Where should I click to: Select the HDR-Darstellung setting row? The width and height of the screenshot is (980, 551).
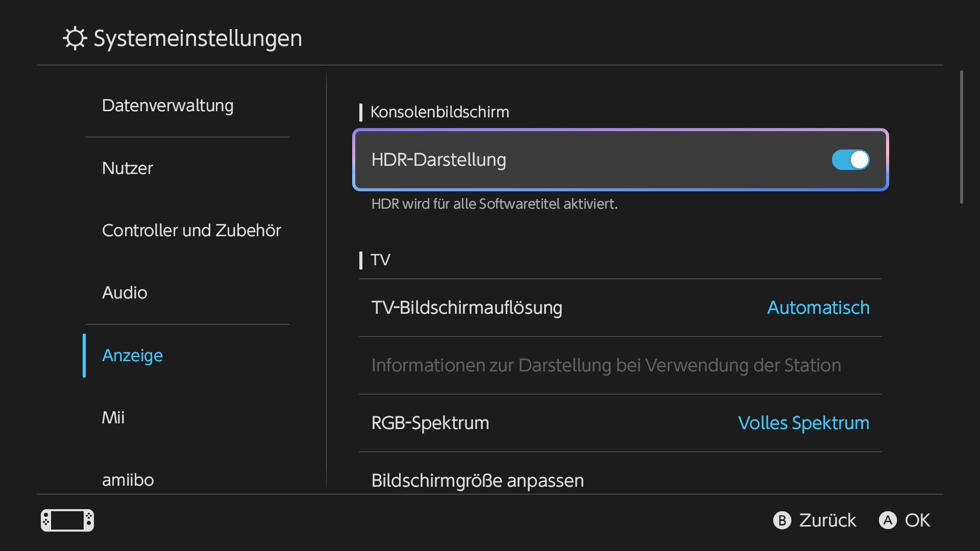tap(620, 160)
